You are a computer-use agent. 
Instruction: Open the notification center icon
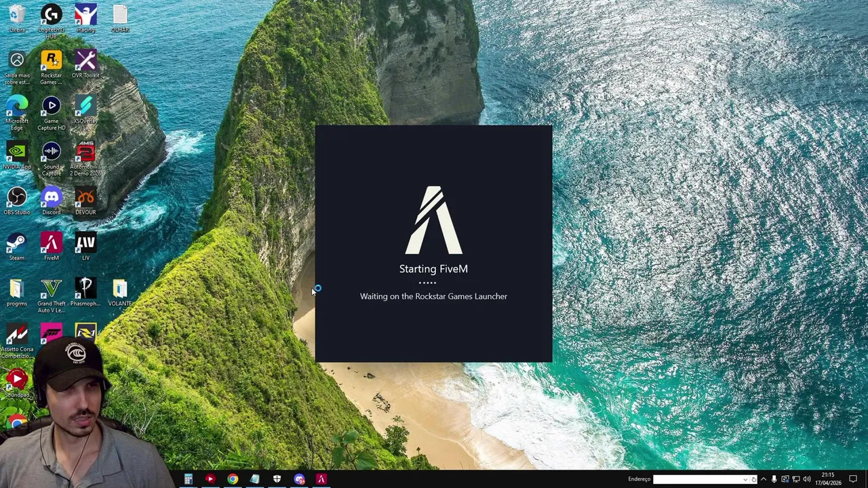point(853,479)
